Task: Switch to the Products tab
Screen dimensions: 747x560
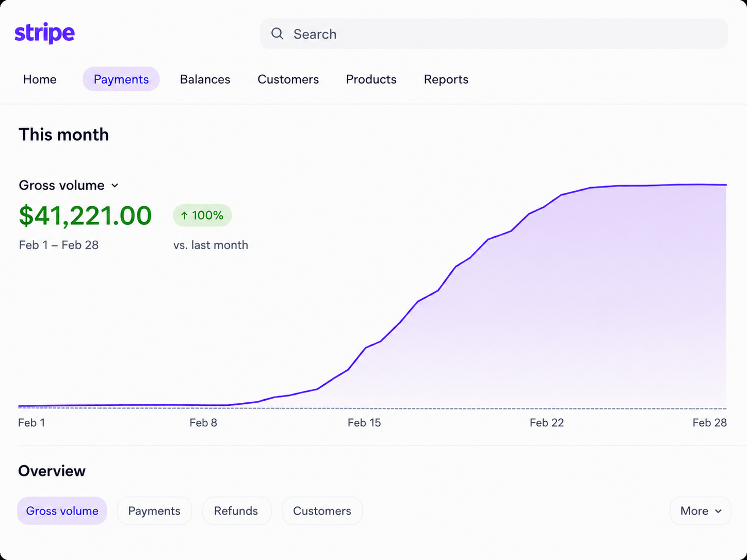Action: pyautogui.click(x=371, y=79)
